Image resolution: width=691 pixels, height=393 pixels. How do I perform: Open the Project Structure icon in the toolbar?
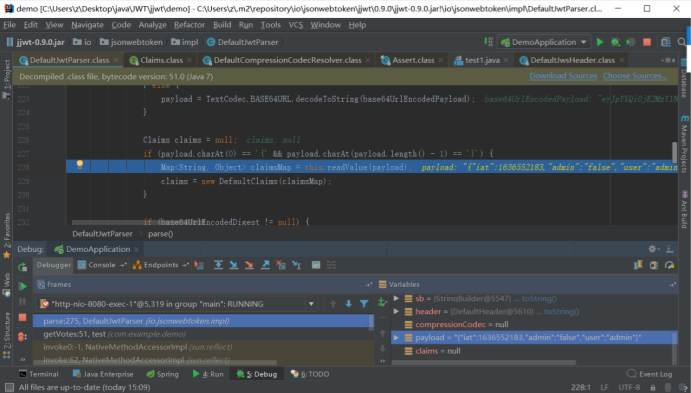(665, 42)
